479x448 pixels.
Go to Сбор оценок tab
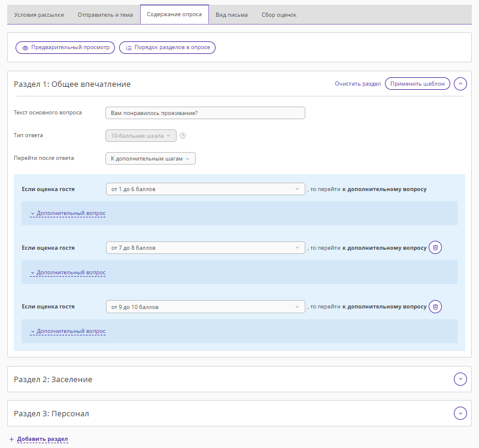point(279,14)
